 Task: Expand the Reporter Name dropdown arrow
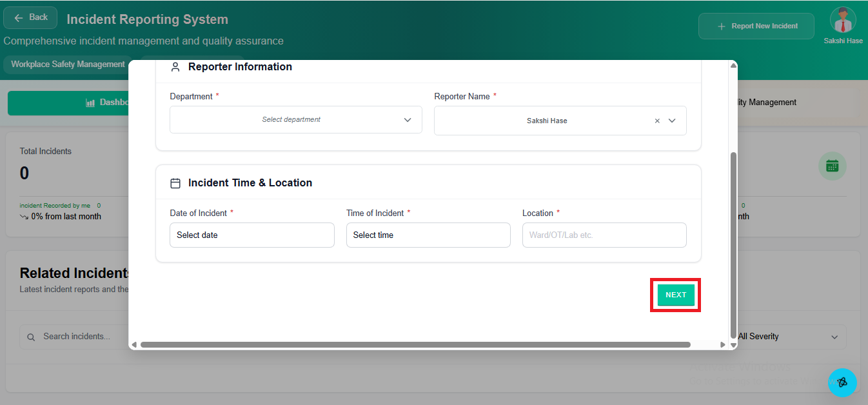coord(672,121)
